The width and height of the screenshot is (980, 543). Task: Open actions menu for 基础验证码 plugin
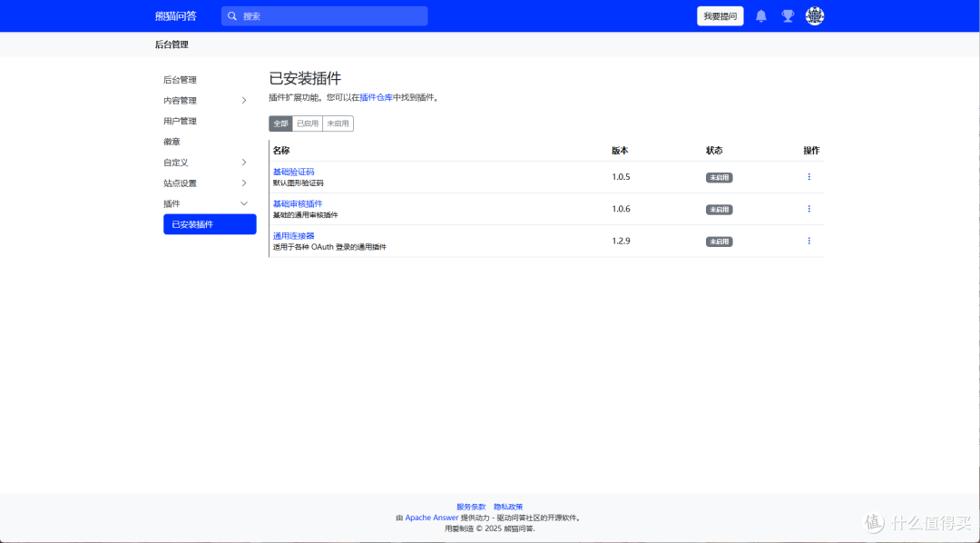(x=808, y=177)
